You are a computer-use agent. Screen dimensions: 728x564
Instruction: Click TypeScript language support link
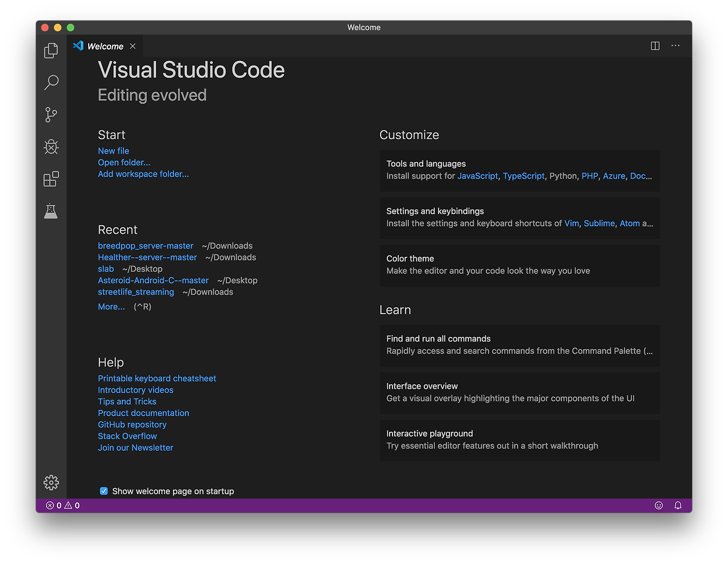click(524, 176)
